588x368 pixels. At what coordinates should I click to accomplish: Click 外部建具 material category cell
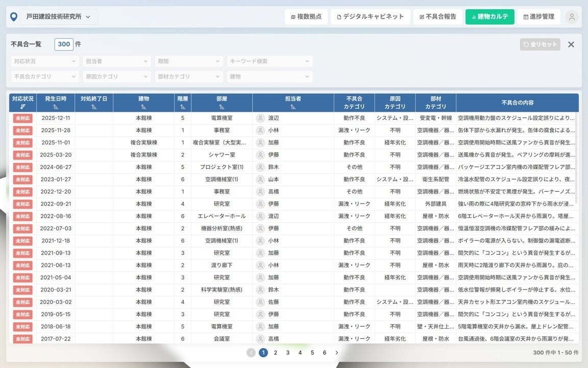tap(436, 204)
